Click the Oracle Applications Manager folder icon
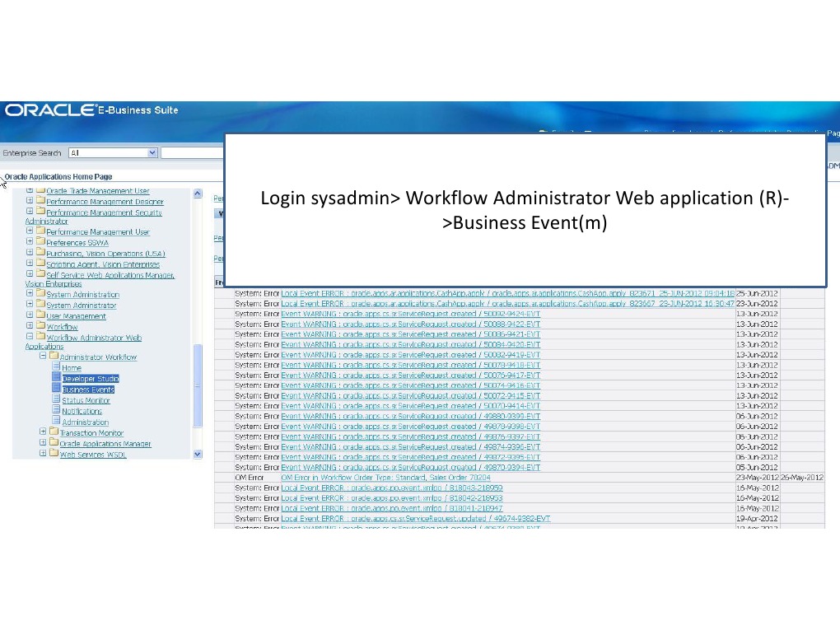840x630 pixels. tap(54, 442)
